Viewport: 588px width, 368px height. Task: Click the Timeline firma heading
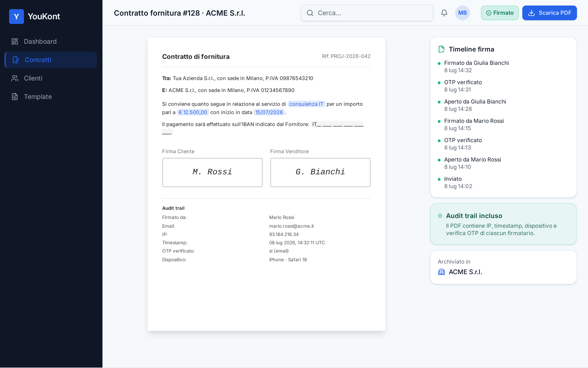pos(471,49)
